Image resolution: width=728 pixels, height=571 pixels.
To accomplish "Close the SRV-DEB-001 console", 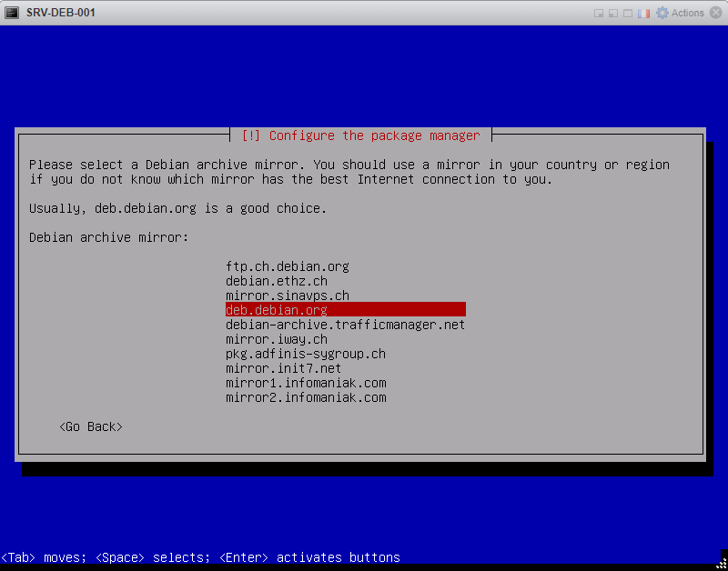I will coord(715,13).
